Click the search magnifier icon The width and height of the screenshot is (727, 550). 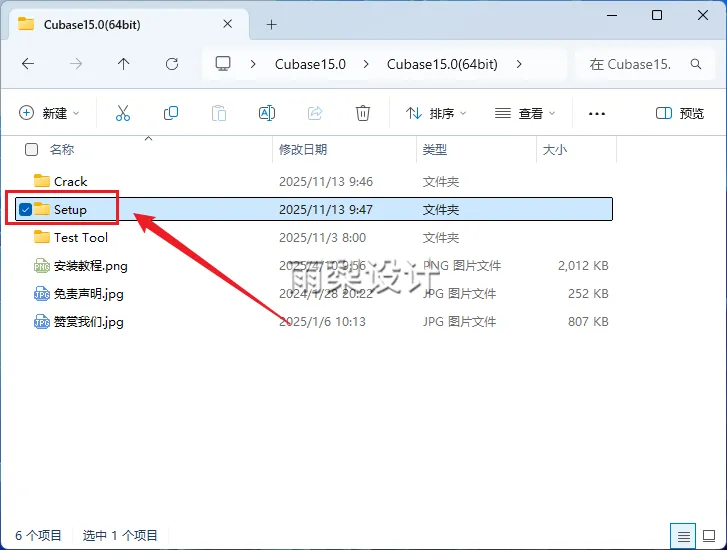click(x=695, y=64)
